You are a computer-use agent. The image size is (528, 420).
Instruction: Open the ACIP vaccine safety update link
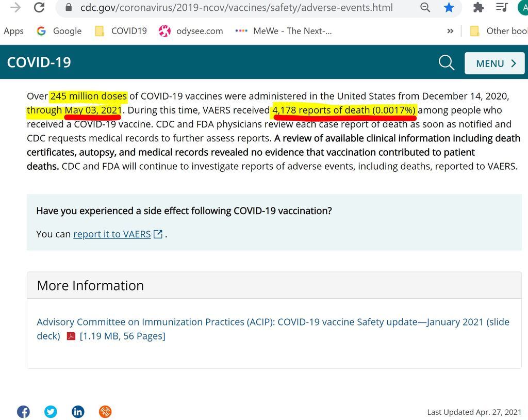[x=273, y=322]
